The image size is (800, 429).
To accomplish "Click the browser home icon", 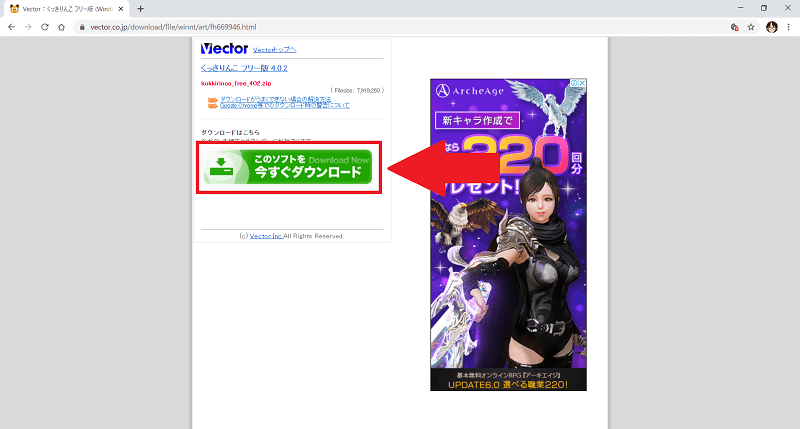I will [61, 27].
